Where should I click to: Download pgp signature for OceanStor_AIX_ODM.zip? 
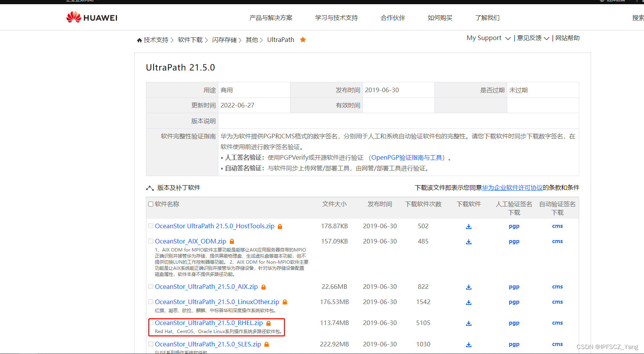coord(514,242)
